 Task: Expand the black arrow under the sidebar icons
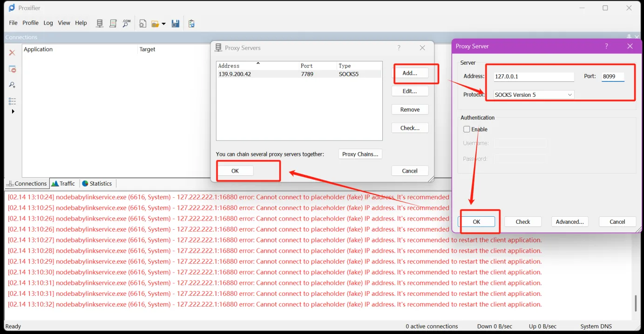tap(13, 112)
